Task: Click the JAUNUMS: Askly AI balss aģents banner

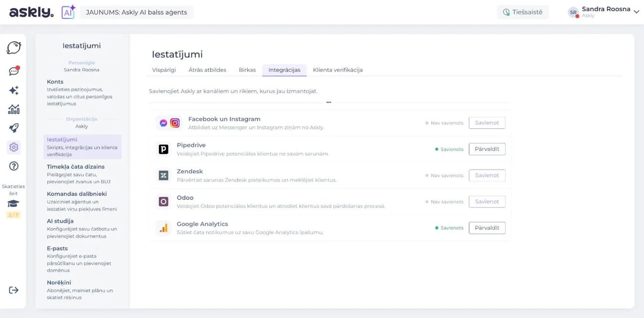Action: click(136, 12)
